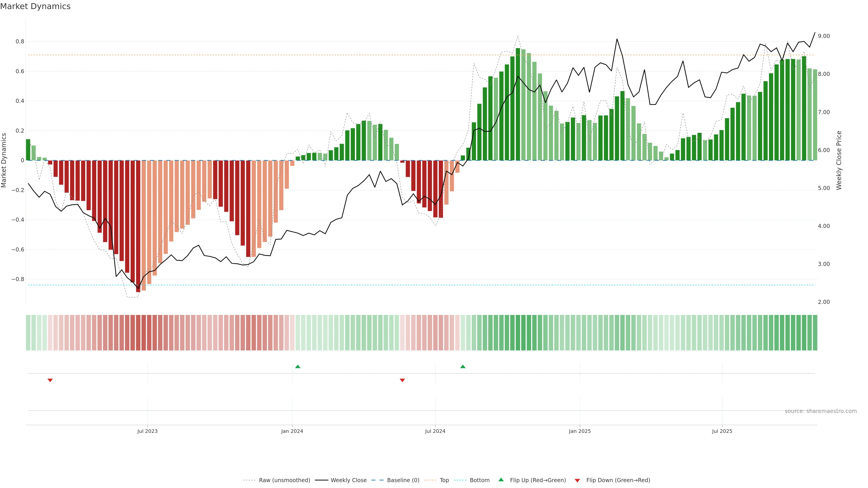Click the first green flip-up triangle marker
The image size is (868, 488).
point(297,366)
